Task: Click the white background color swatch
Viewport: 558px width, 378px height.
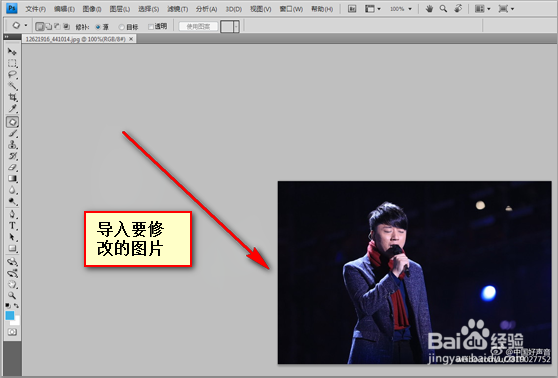Action: 16,321
